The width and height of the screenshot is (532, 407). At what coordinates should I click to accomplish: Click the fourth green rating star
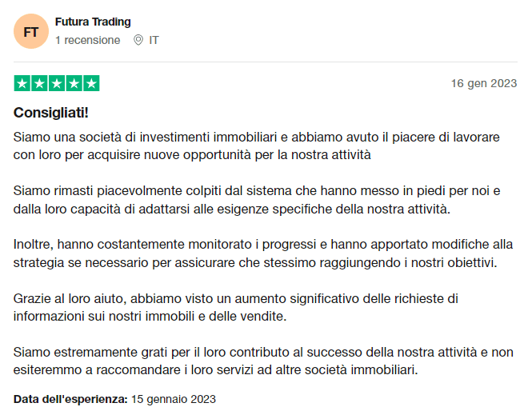74,83
